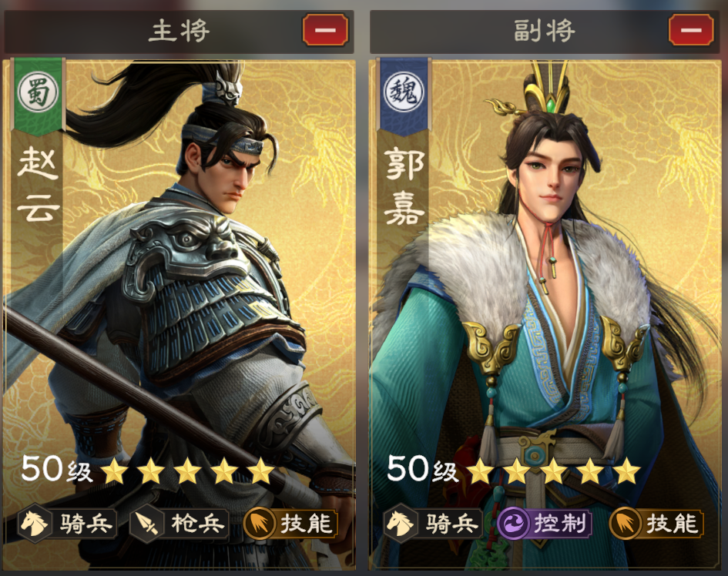Click Guo Jia's 控制 label
Viewport: 728px width, 576px height.
[x=559, y=524]
